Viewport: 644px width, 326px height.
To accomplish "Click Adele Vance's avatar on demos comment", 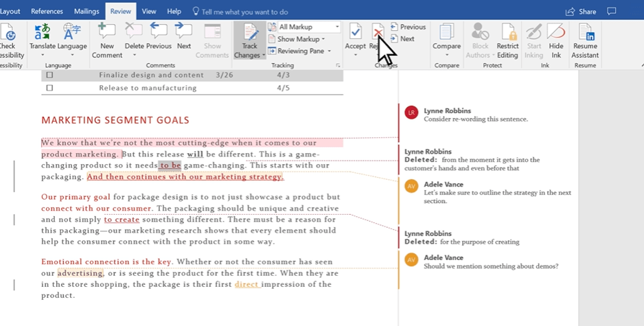I will point(411,259).
